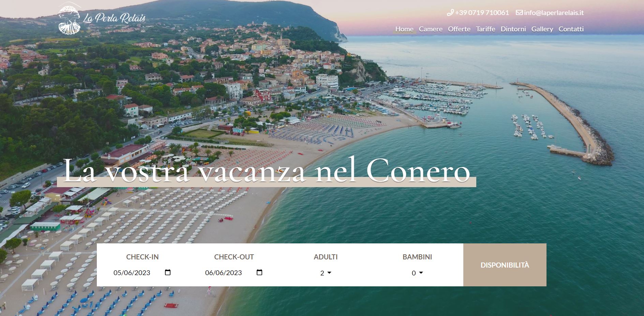Viewport: 644px width, 316px height.
Task: Expand the Bambini dropdown arrow
Action: point(421,273)
